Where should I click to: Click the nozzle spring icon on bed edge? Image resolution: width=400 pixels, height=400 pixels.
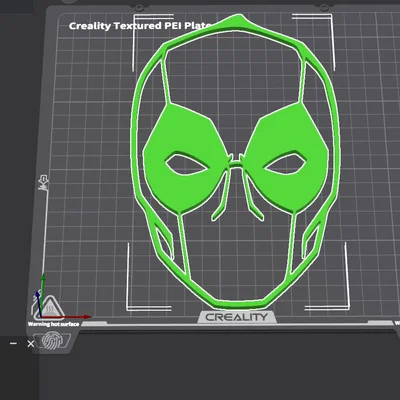(43, 182)
